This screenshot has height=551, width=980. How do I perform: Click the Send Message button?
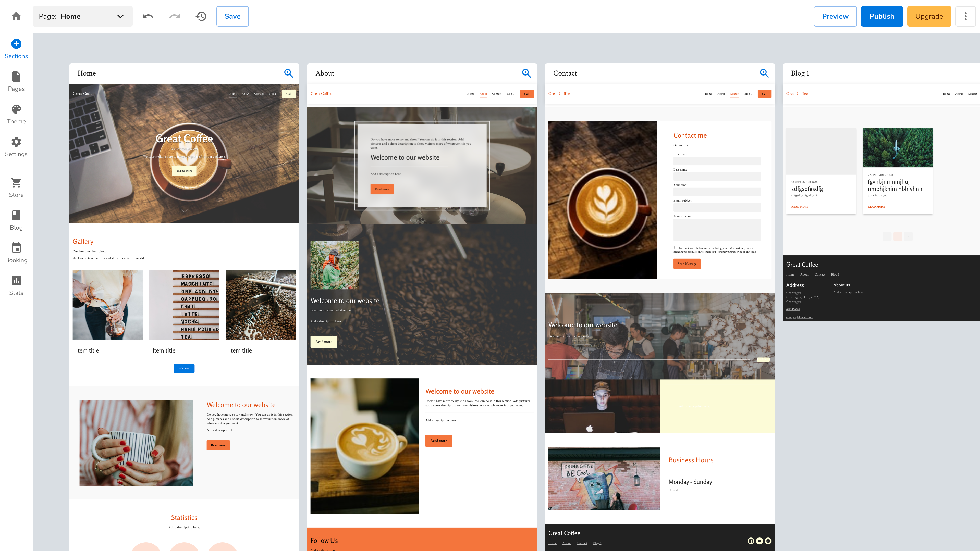point(687,264)
